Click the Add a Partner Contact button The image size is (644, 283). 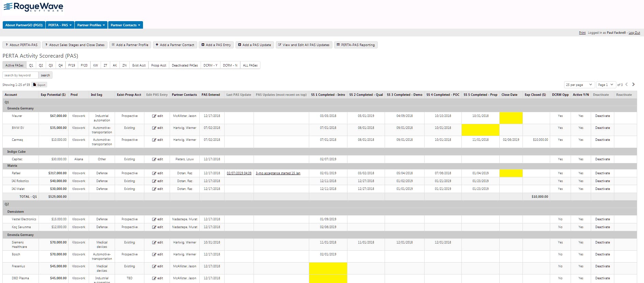pos(175,45)
